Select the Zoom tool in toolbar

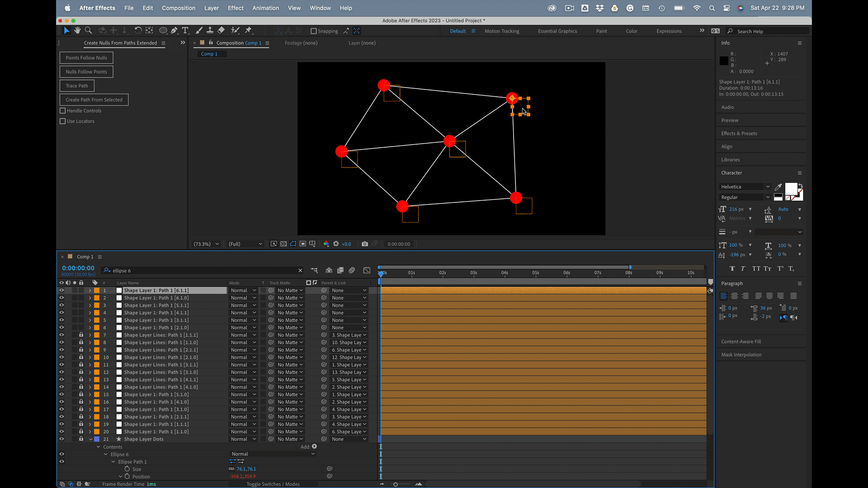[x=89, y=30]
